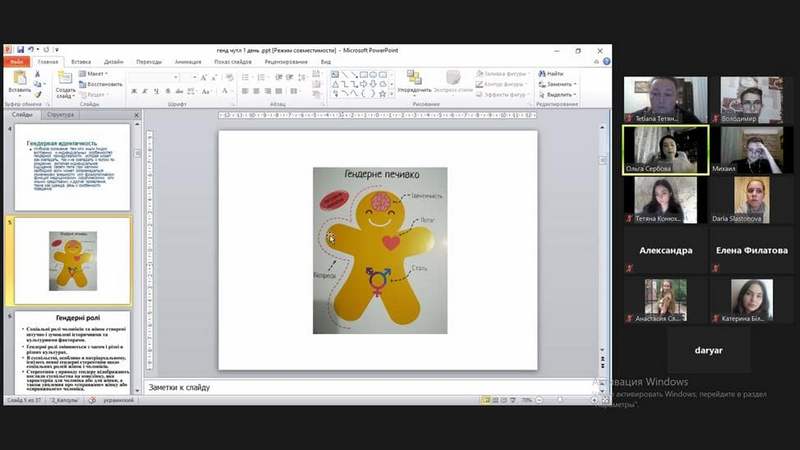Open the Customize Quick Access Toolbar arrow
This screenshot has height=450, width=800.
click(57, 50)
